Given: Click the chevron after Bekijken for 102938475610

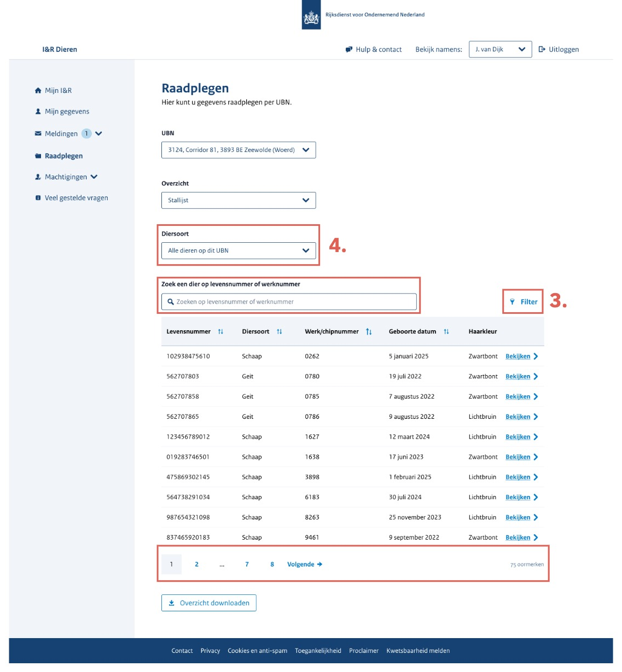Looking at the screenshot, I should tap(536, 357).
